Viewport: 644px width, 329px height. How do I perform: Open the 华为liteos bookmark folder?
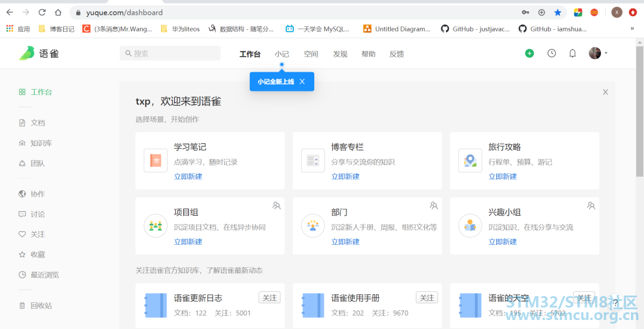click(180, 29)
